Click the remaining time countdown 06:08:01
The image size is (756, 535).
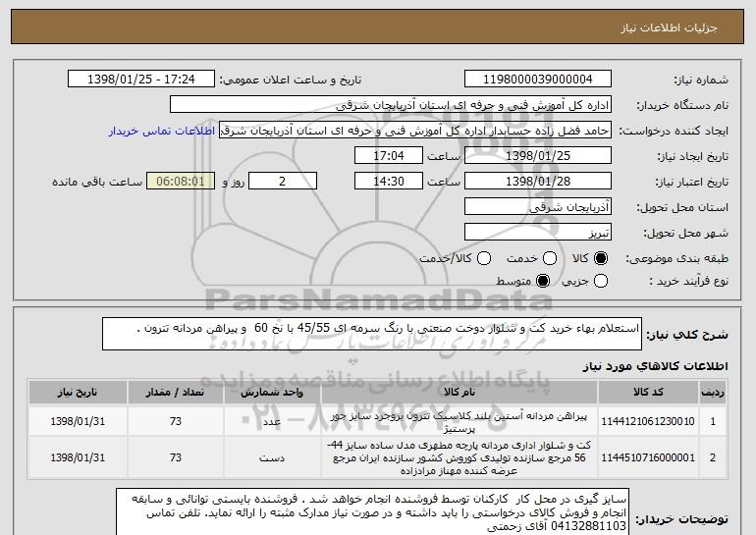(181, 182)
